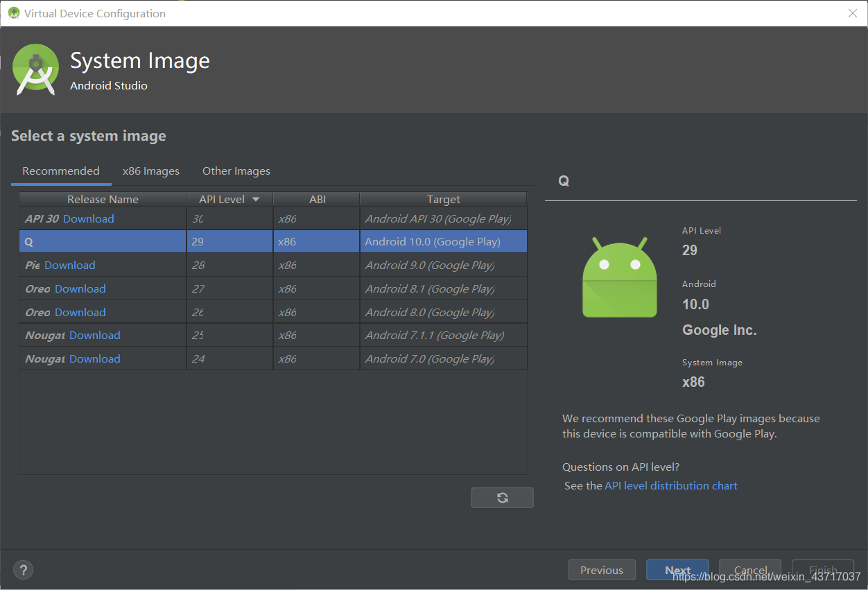The image size is (868, 590).
Task: Download the Nougat API 24 image
Action: (x=95, y=358)
